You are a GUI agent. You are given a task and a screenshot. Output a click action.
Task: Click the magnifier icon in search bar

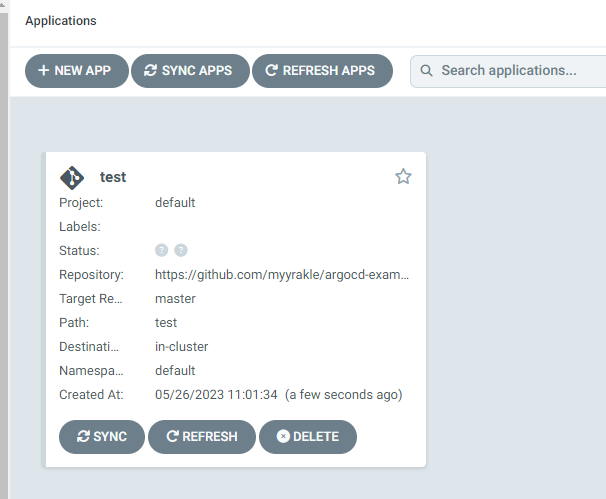click(x=427, y=71)
